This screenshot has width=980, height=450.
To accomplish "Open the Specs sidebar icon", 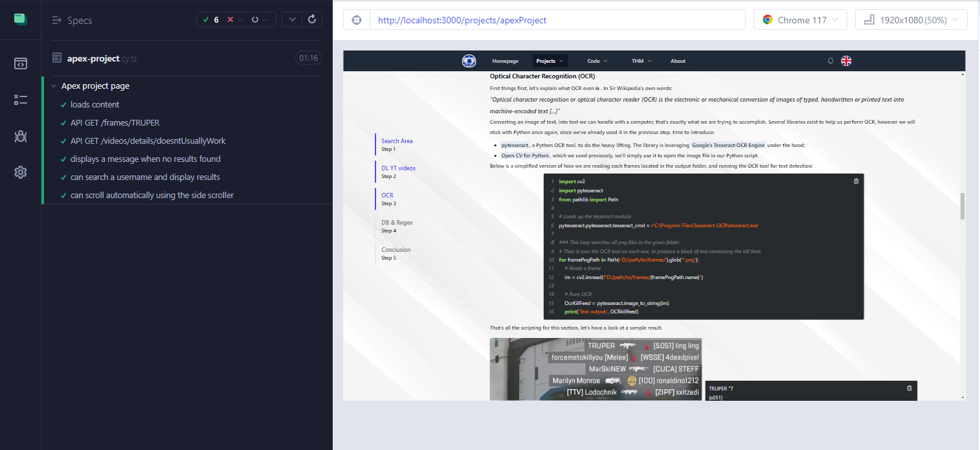I will (20, 63).
